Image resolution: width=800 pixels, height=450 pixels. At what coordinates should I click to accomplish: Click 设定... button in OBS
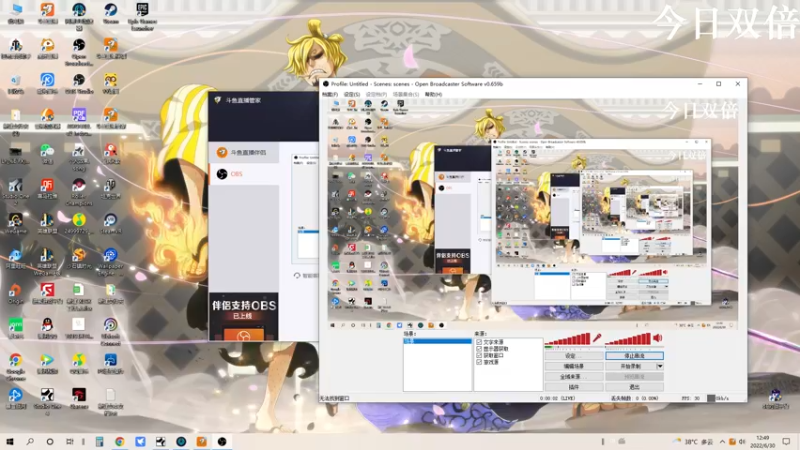pyautogui.click(x=574, y=356)
